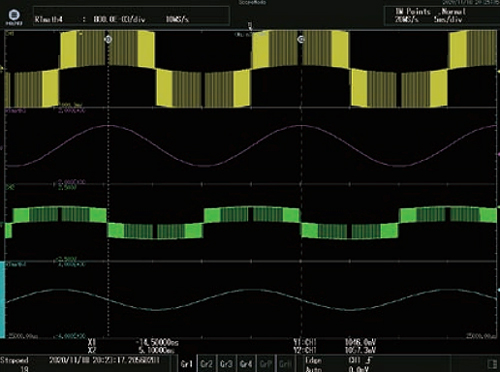Click the trigger position marker above the grid
The height and width of the screenshot is (372, 500).
tap(250, 26)
